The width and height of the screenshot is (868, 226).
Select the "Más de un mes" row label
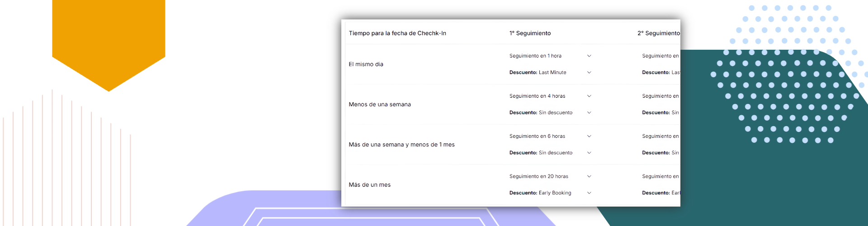pos(369,185)
